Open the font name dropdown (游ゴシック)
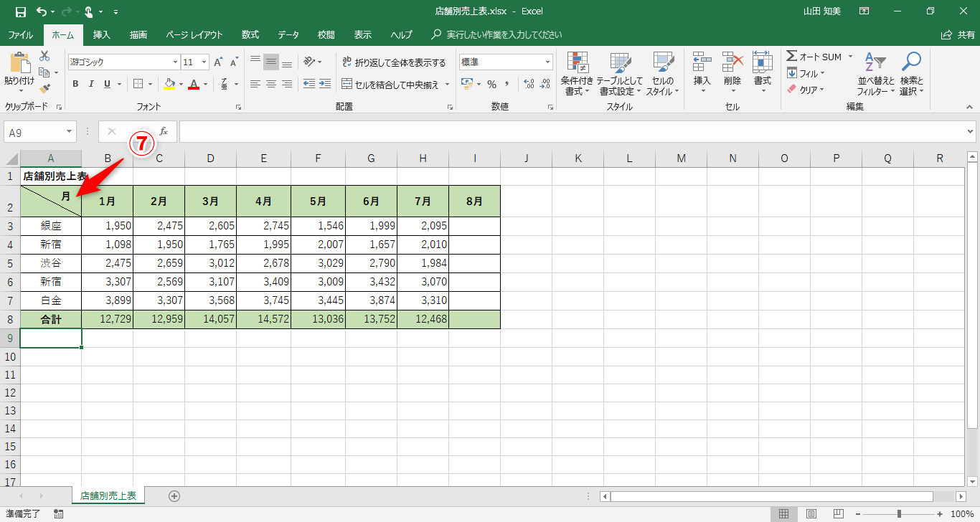This screenshot has height=522, width=980. [x=175, y=62]
